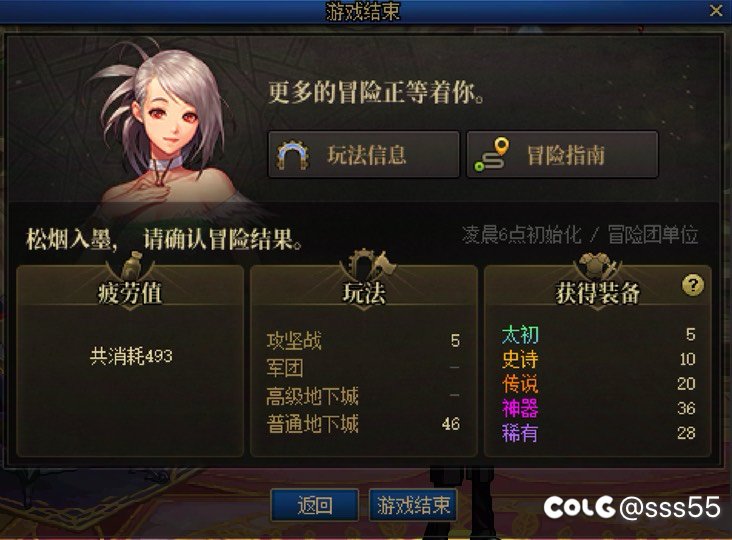732x540 pixels.
Task: Select the 攻坚战 row in 玩法
Action: tap(363, 341)
